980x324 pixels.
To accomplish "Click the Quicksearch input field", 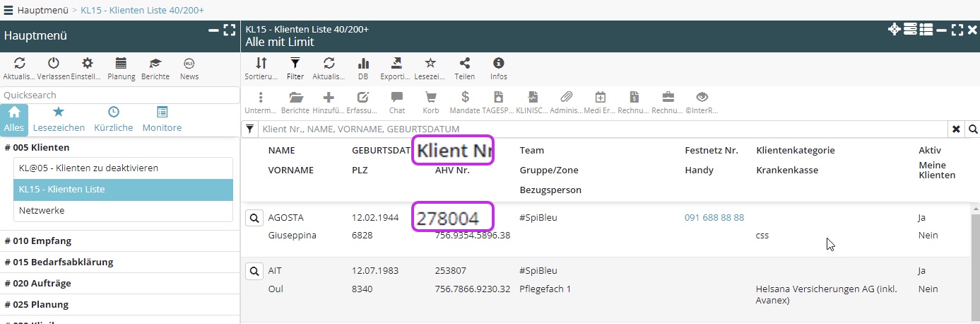I will [120, 96].
